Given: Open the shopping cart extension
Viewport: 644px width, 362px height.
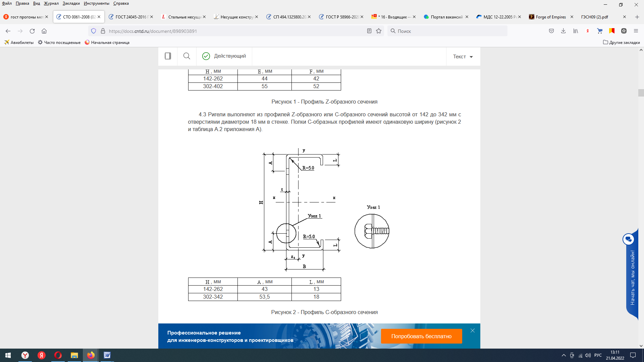Looking at the screenshot, I should 600,31.
